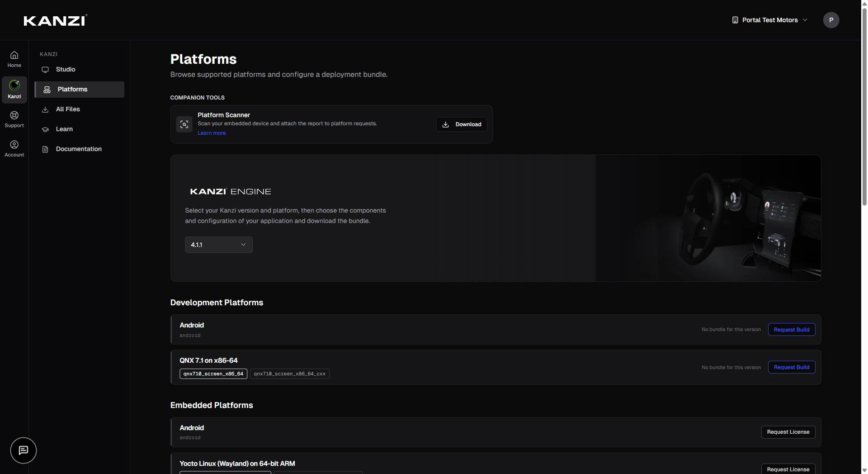Select the qnx710_screen_x86_64 variant chip
Viewport: 868px width, 474px height.
pos(213,374)
